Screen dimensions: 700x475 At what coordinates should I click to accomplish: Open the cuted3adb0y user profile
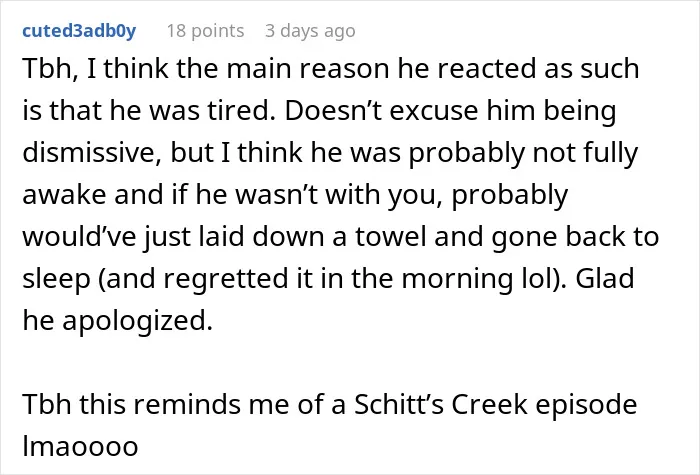(79, 31)
